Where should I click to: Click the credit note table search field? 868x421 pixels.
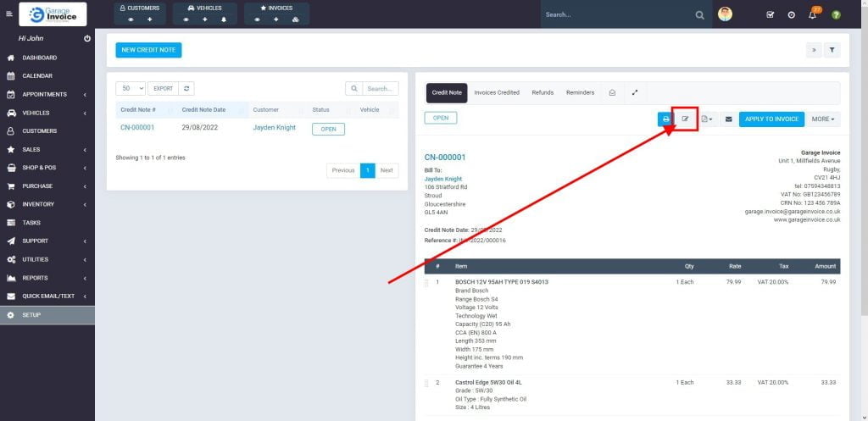(x=381, y=88)
